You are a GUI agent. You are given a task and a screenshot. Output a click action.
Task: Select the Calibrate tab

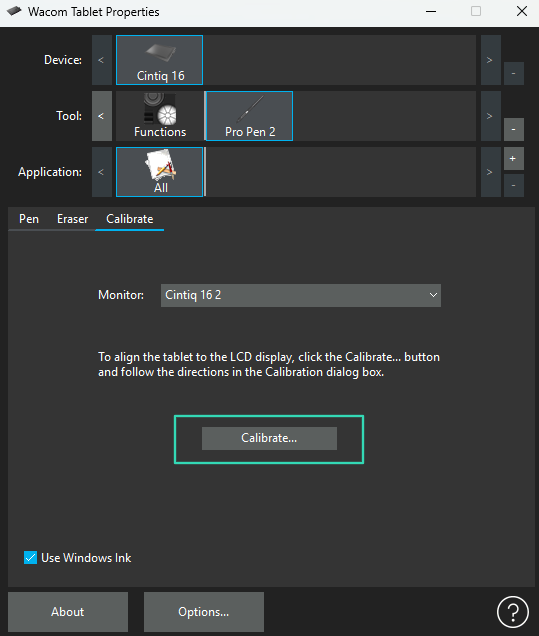[129, 219]
